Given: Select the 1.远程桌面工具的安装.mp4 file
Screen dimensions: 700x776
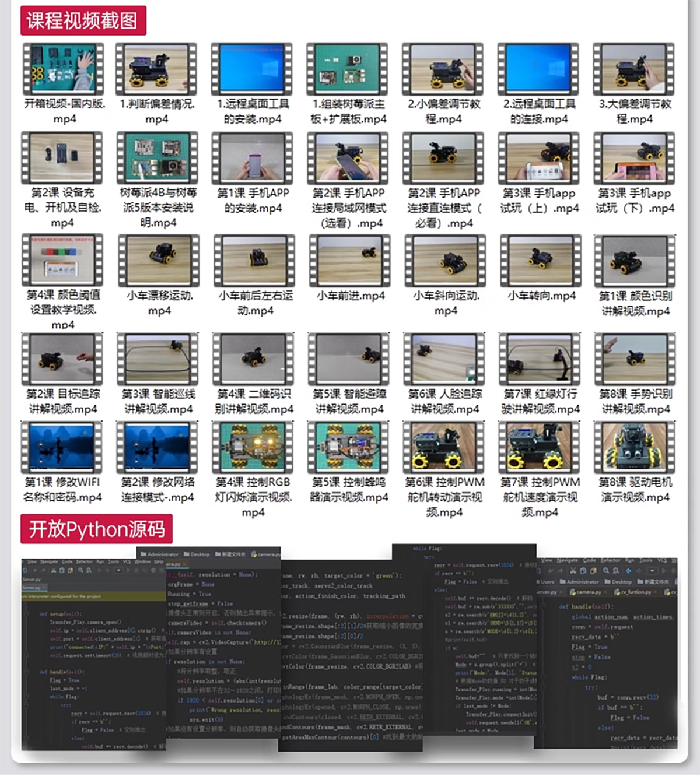Looking at the screenshot, I should tap(252, 69).
